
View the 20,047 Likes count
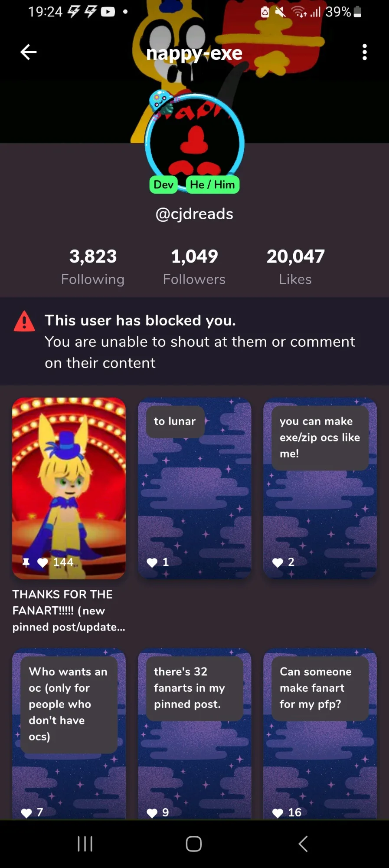point(295,266)
